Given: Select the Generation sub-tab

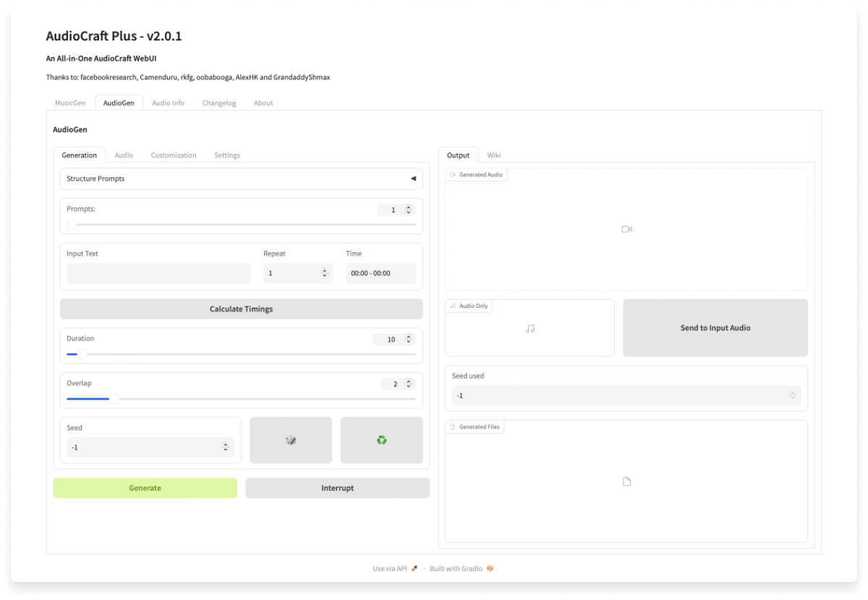Looking at the screenshot, I should click(79, 155).
